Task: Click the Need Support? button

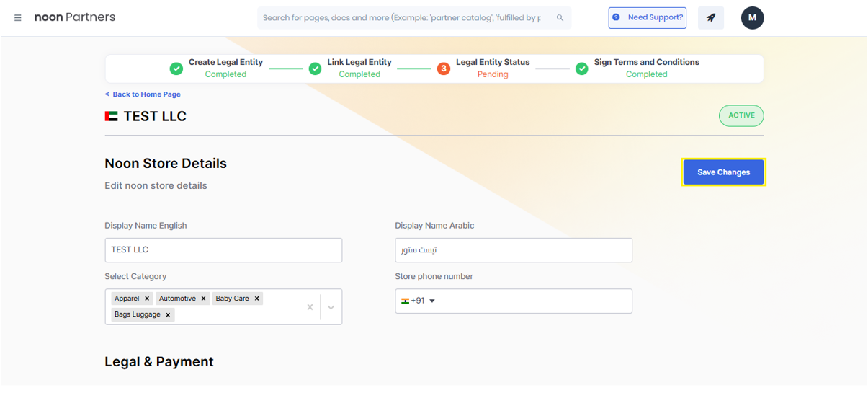Action: pos(647,18)
